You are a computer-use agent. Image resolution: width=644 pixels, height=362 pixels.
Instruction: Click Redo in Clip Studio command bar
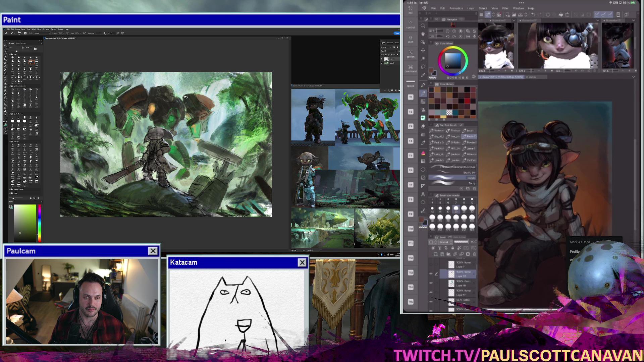[539, 15]
